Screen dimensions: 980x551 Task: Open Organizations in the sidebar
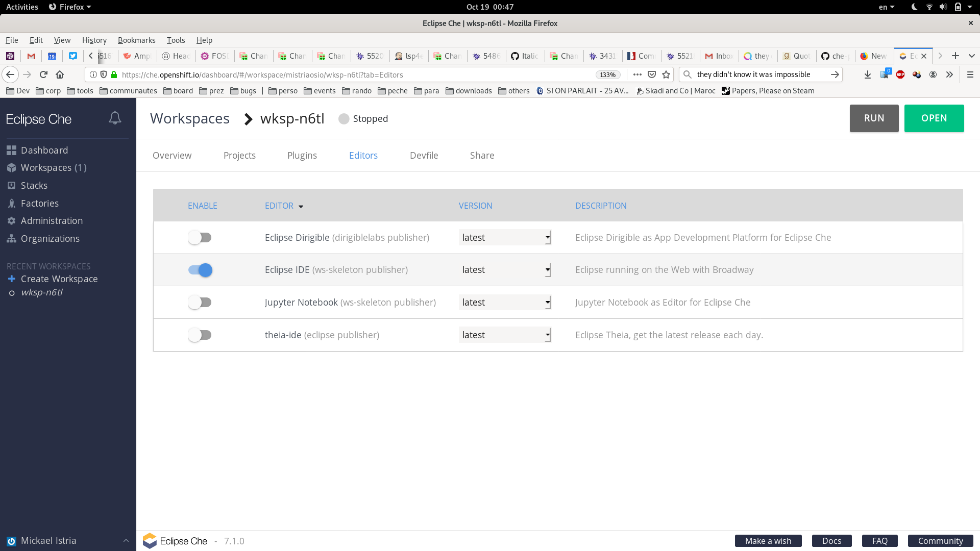(x=43, y=238)
